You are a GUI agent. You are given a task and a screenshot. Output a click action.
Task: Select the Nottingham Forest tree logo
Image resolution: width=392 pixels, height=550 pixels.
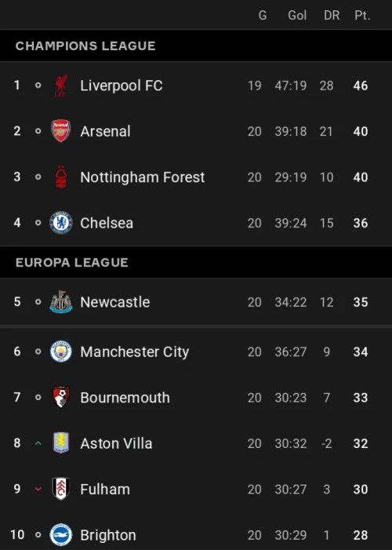61,177
